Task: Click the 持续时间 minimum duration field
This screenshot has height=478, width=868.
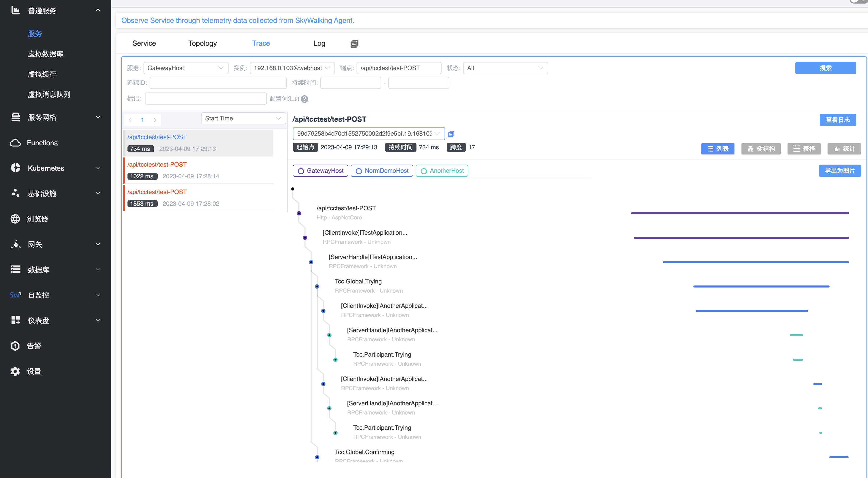Action: click(x=350, y=83)
